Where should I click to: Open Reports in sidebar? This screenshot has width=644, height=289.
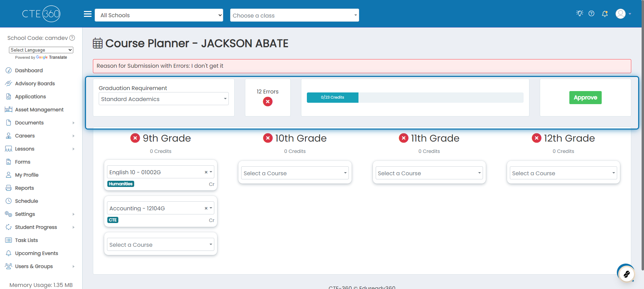(x=24, y=188)
